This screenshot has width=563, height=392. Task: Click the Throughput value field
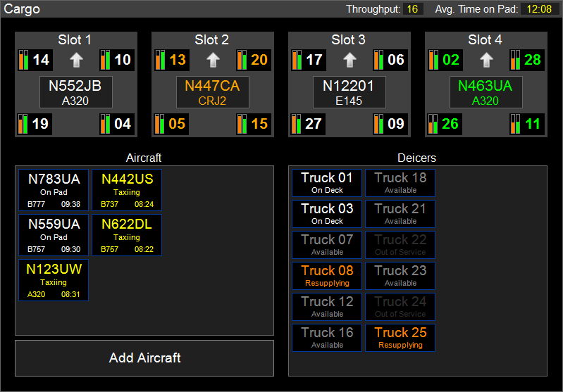coord(413,9)
